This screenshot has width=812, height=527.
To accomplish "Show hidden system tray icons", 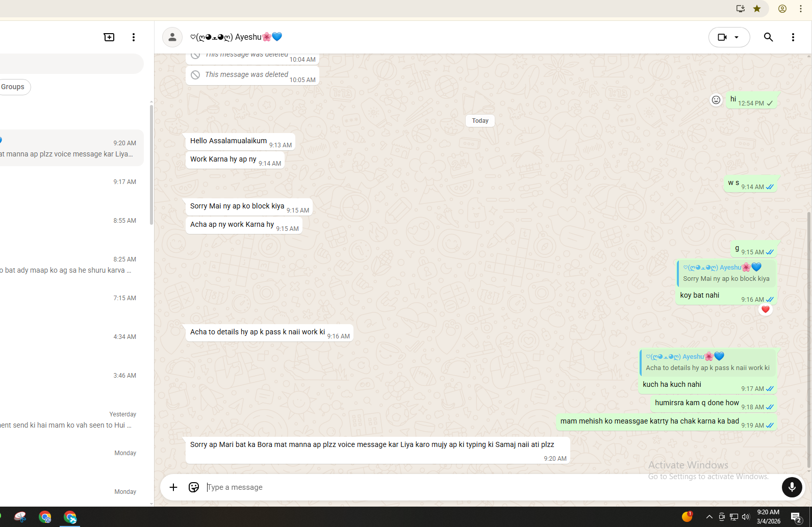I will click(x=709, y=517).
